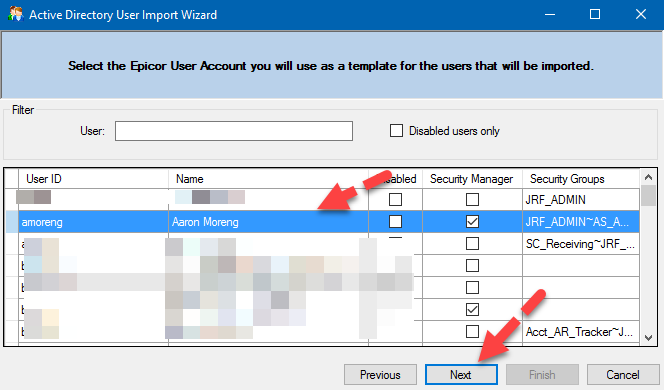Click the wizard application icon in title bar
The image size is (664, 390).
click(x=16, y=14)
